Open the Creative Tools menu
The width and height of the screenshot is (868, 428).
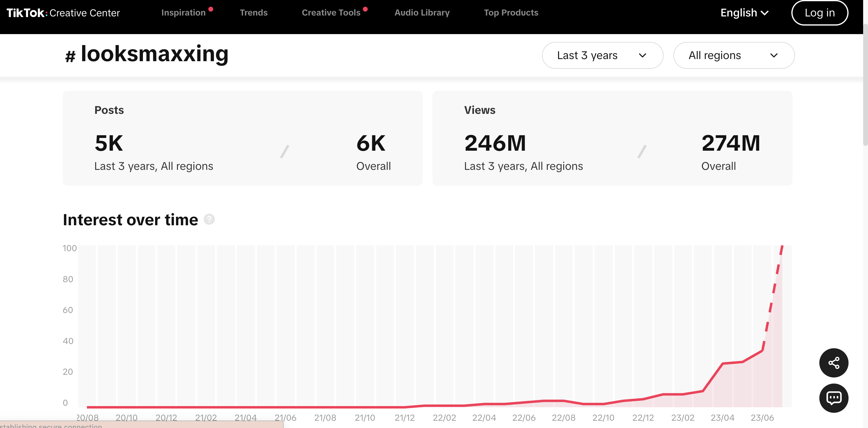tap(331, 13)
